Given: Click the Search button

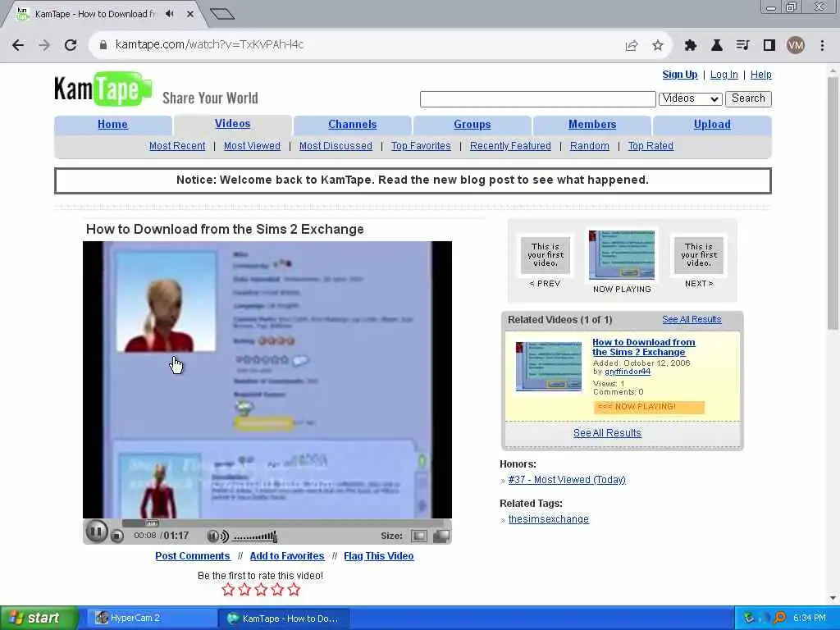Looking at the screenshot, I should pos(748,98).
